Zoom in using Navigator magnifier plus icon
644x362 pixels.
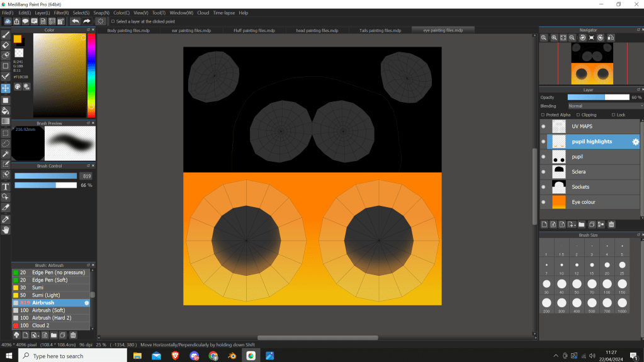coord(554,38)
